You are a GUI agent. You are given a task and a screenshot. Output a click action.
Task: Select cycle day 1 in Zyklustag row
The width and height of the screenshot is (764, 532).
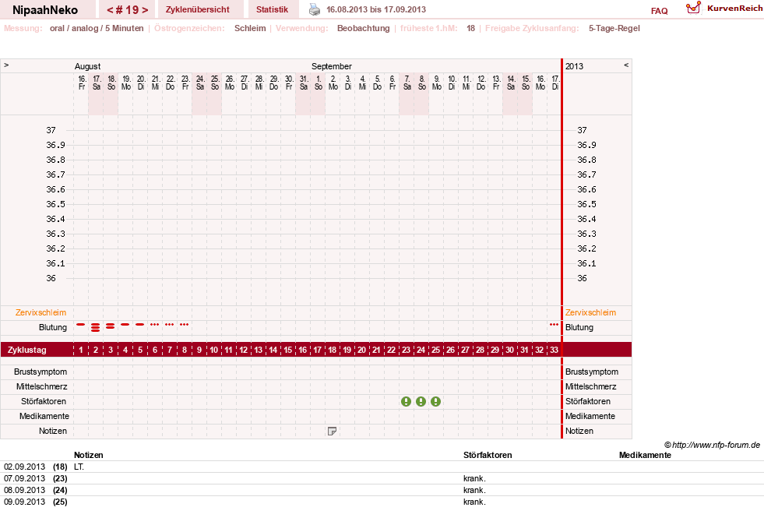click(x=81, y=350)
